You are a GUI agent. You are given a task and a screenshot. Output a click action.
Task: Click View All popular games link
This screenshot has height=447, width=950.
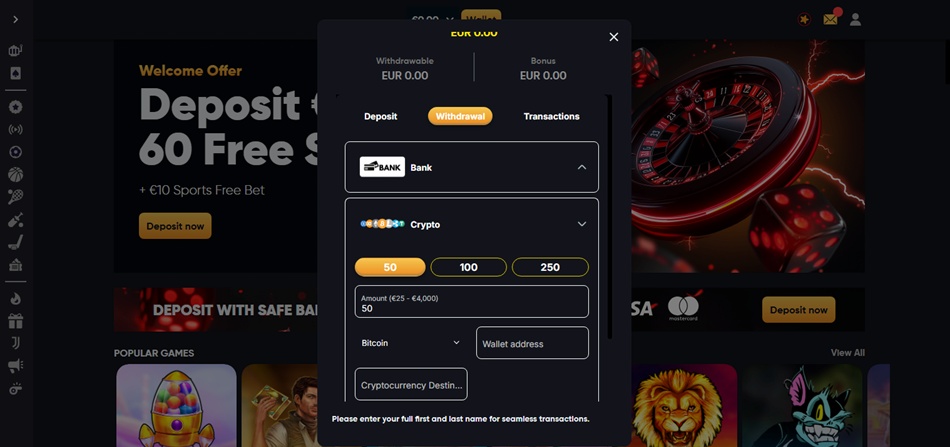[x=848, y=353]
